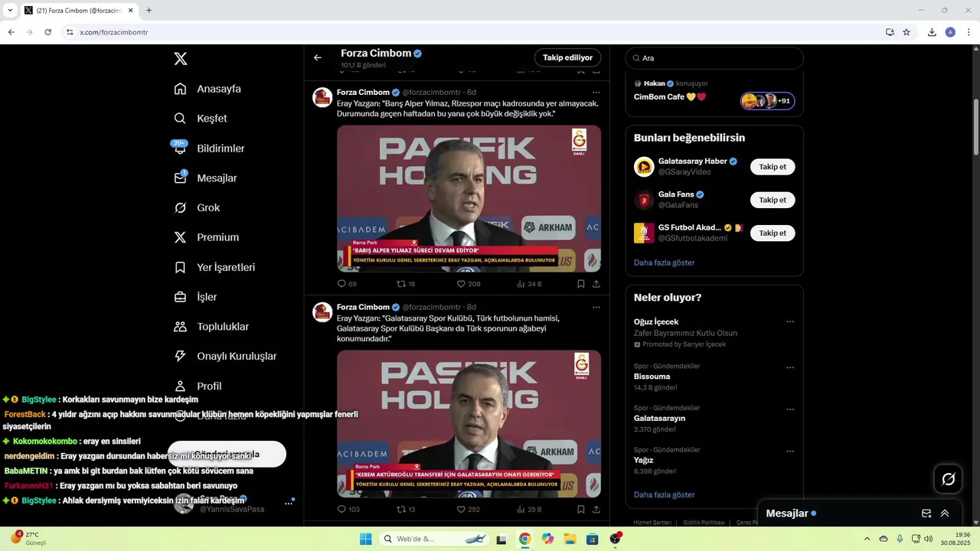The height and width of the screenshot is (551, 980).
Task: Open Chrome from the taskbar
Action: point(524,539)
